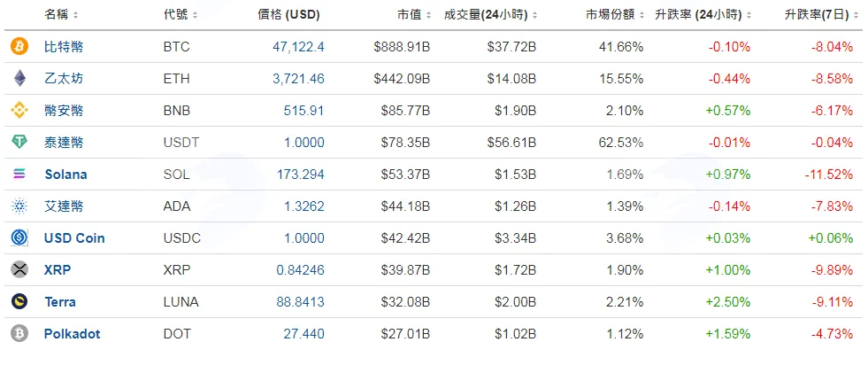Open the 比特幣 coin link
Image resolution: width=868 pixels, height=373 pixels.
(64, 47)
